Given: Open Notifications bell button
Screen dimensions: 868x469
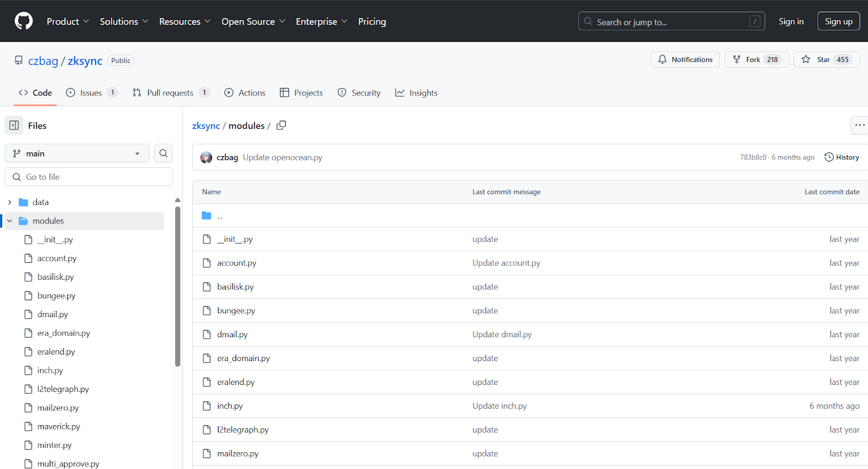Looking at the screenshot, I should [x=685, y=60].
